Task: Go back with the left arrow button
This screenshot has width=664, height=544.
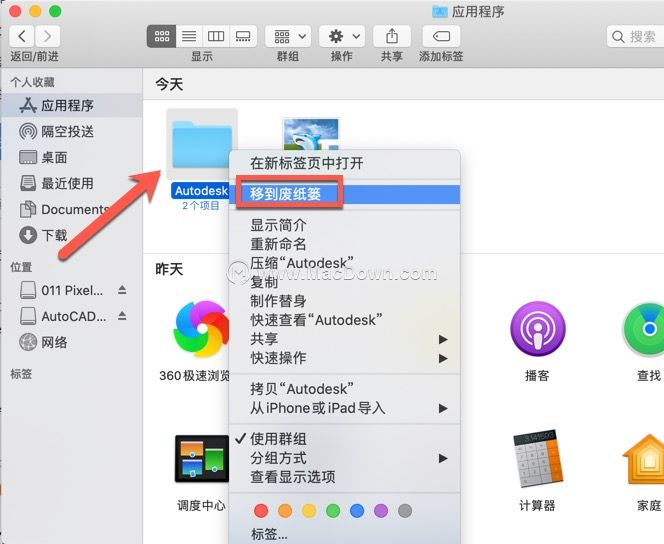Action: pyautogui.click(x=22, y=36)
